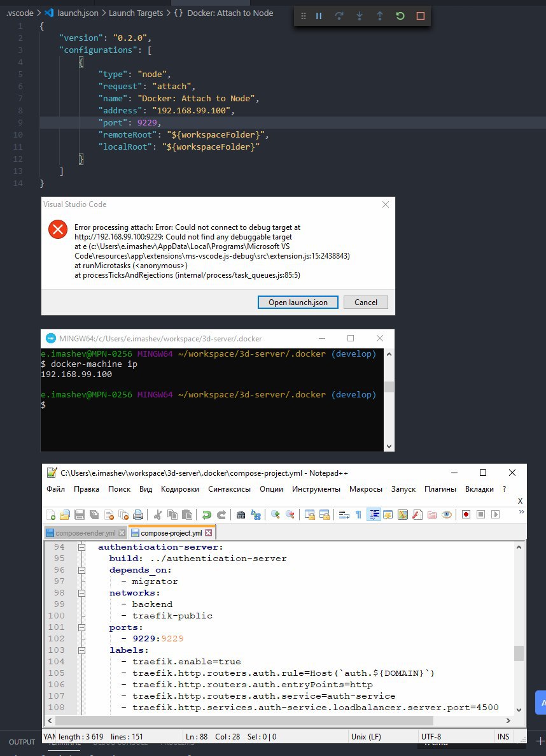Click the Folder as Workspace icon
546x756 pixels.
432,515
